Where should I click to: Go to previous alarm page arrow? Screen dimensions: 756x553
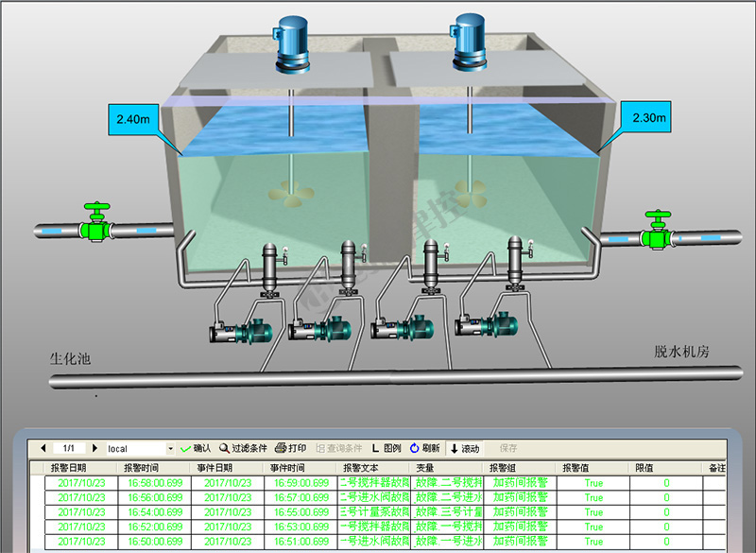(x=43, y=448)
